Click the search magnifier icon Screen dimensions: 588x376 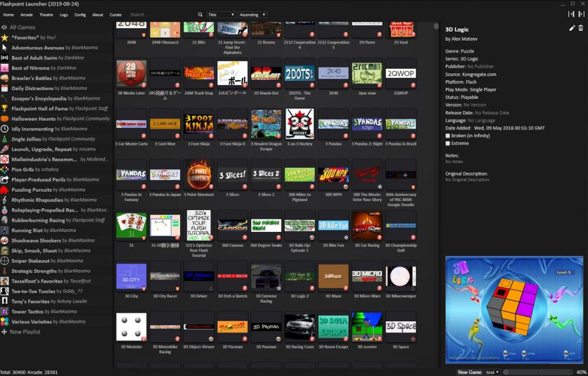point(200,15)
